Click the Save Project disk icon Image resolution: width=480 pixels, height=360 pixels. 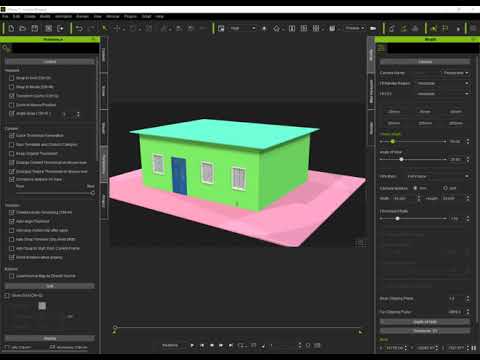click(35, 29)
